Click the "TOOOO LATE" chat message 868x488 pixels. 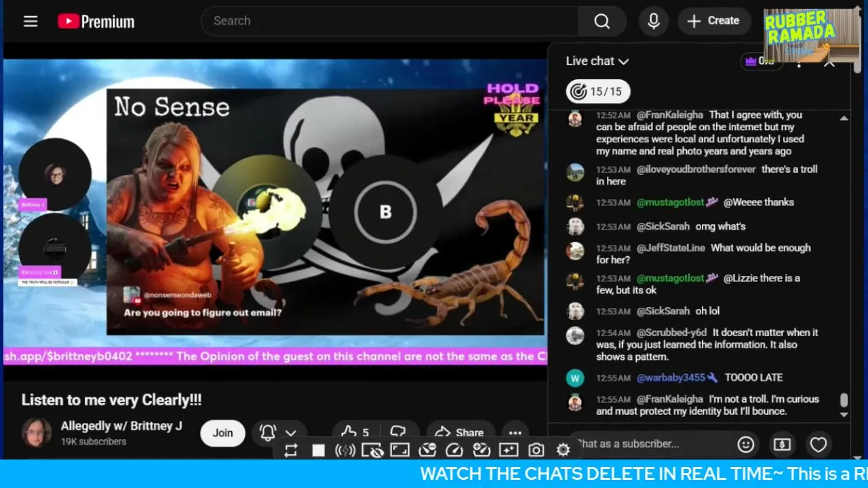(753, 378)
